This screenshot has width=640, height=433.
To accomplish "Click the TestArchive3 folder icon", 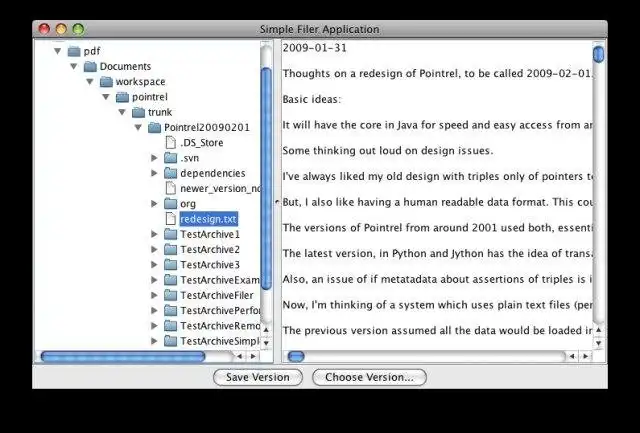I will click(171, 265).
